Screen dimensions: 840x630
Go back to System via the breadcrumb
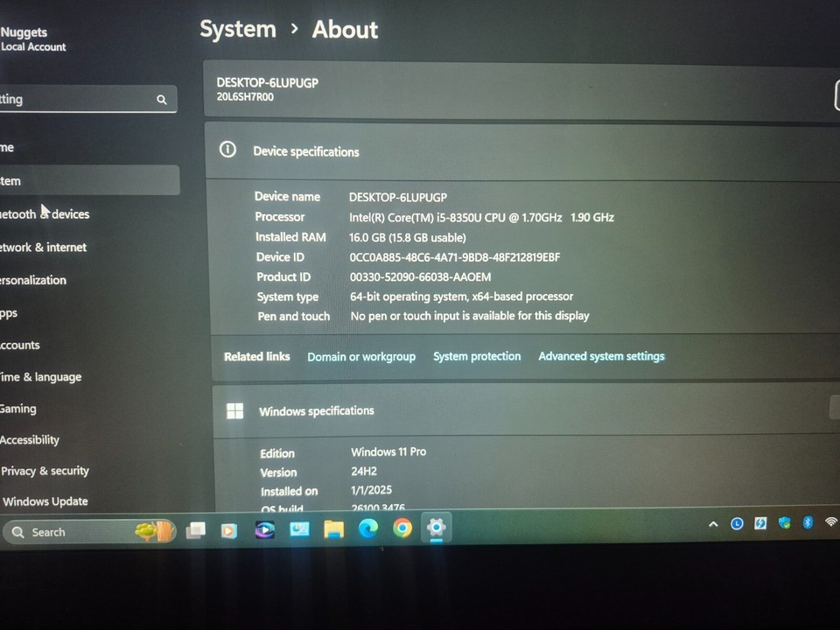(x=238, y=29)
